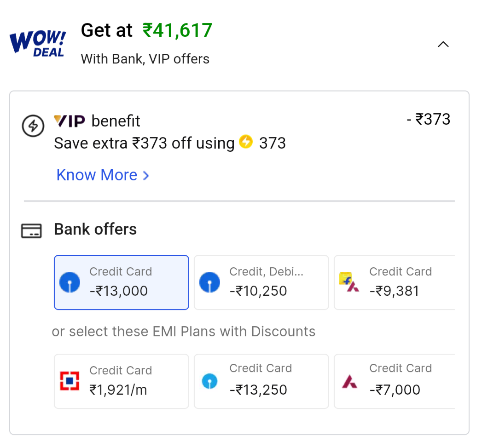Select the Credit Card -₹13,000 bank offer
This screenshot has height=448, width=488.
(x=122, y=282)
